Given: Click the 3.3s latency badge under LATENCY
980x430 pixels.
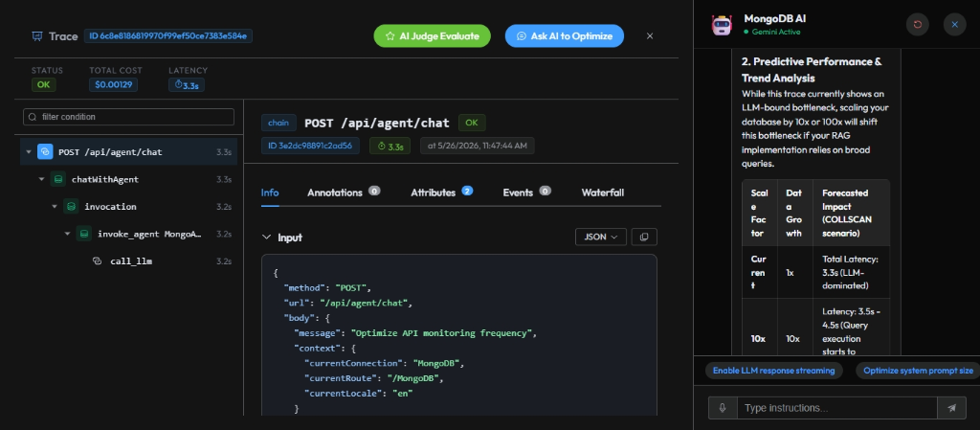Looking at the screenshot, I should [x=187, y=84].
